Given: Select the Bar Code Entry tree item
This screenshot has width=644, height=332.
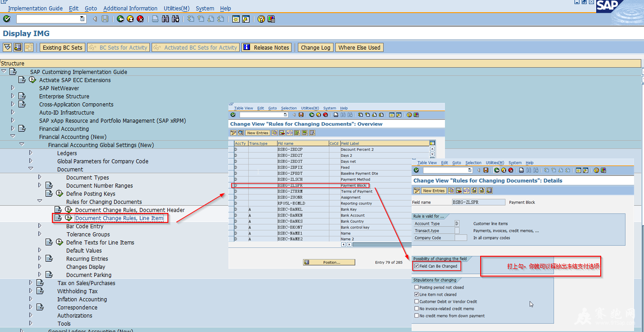Looking at the screenshot, I should tap(85, 226).
